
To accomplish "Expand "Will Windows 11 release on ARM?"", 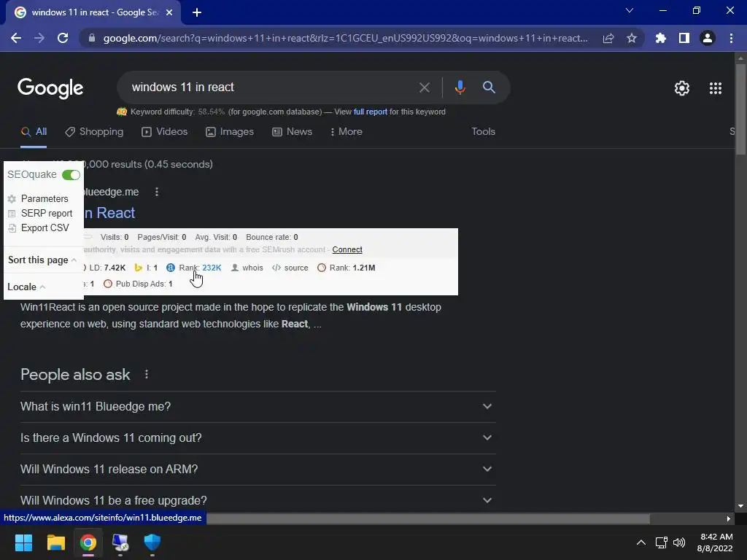I will coord(258,470).
